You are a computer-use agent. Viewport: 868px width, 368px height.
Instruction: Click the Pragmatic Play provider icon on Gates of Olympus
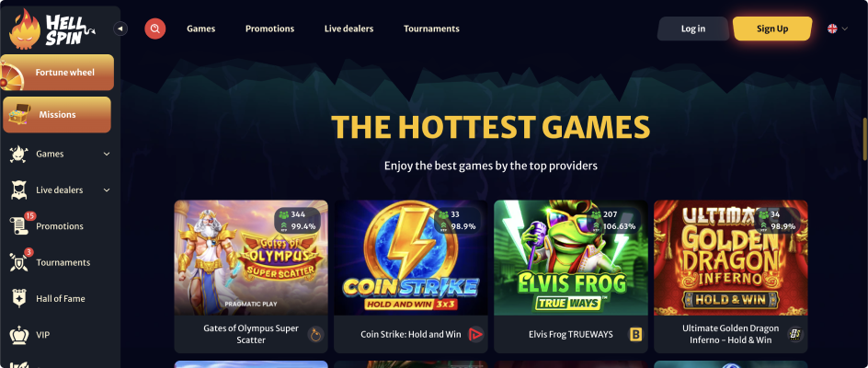pos(315,334)
